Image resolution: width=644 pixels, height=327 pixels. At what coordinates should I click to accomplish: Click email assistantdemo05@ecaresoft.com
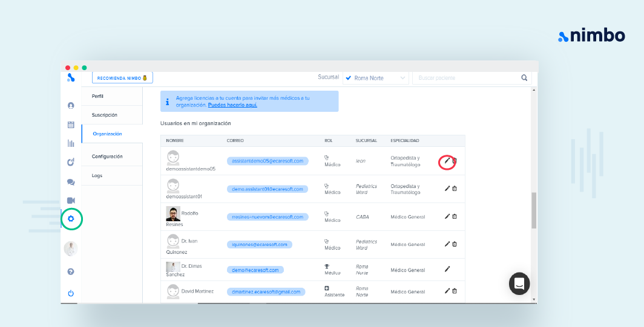click(x=268, y=161)
